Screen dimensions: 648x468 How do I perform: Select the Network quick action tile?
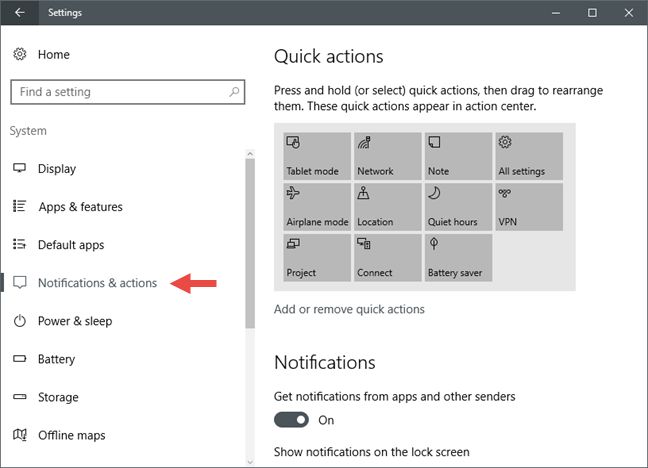tap(388, 156)
